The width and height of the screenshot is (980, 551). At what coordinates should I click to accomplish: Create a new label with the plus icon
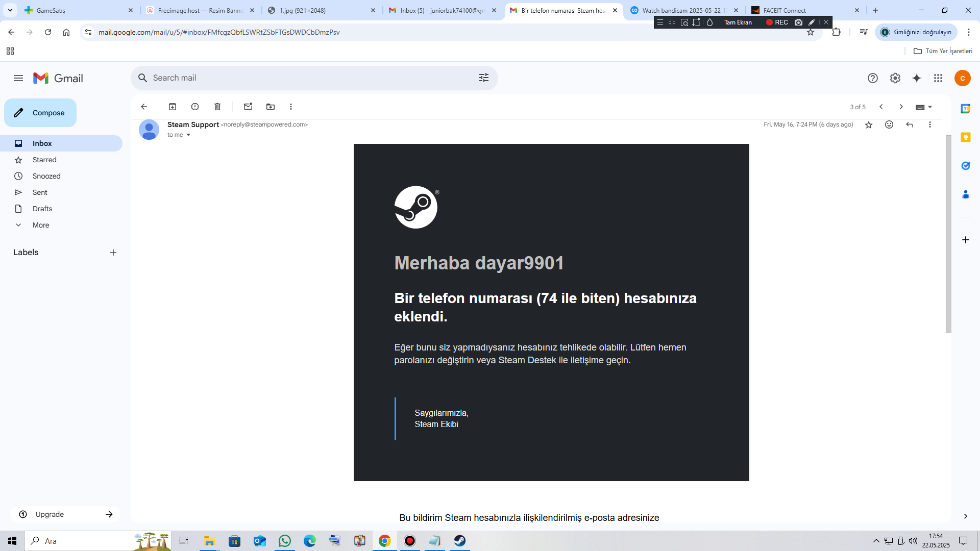113,253
